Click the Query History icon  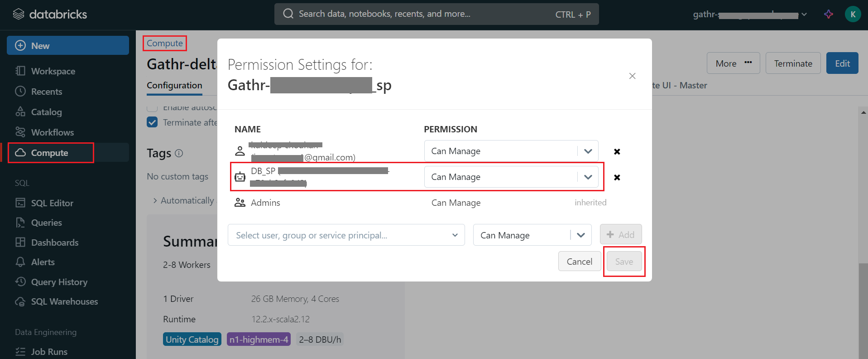coord(20,281)
